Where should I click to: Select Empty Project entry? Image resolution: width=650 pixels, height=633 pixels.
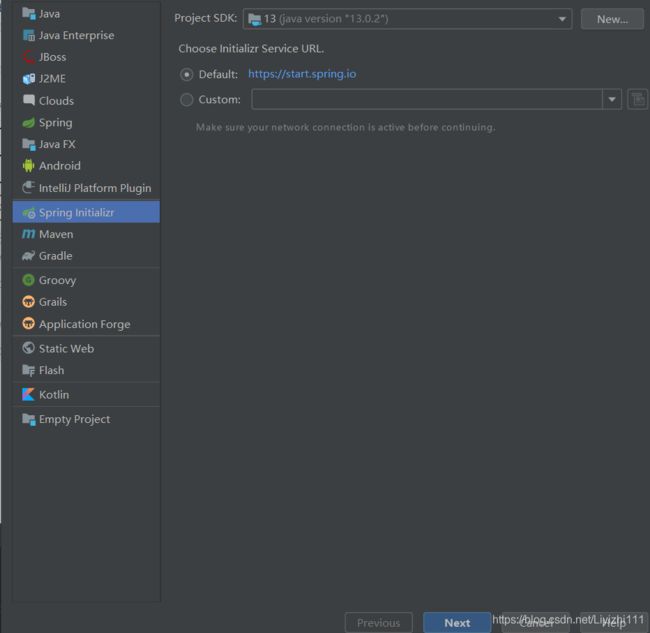(x=86, y=419)
